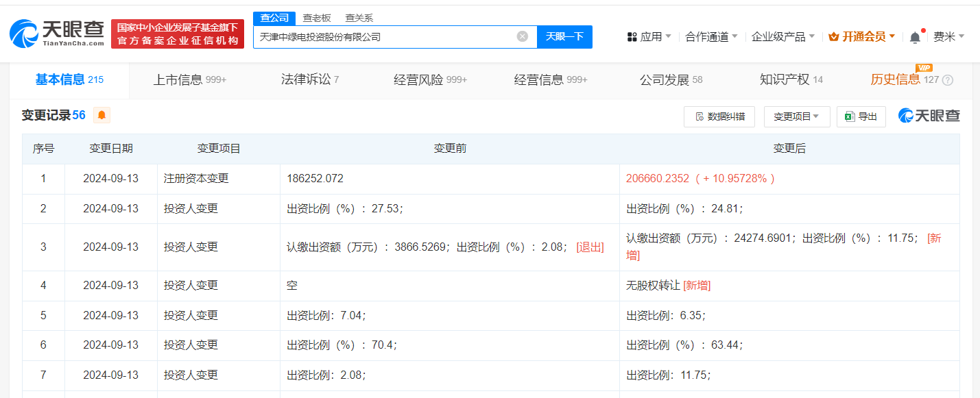980x398 pixels.
Task: Click the Excel icon on 导出 button
Action: pos(850,116)
